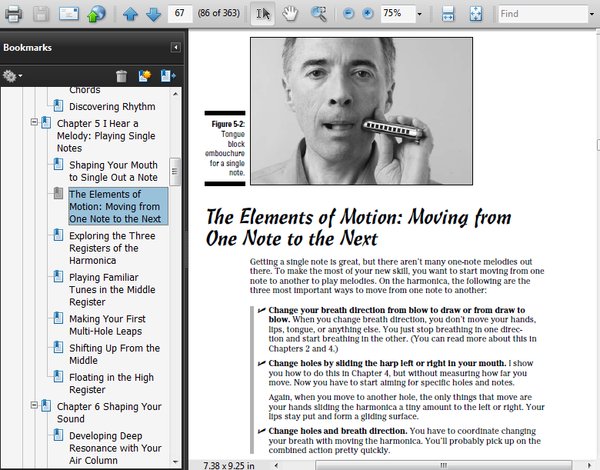Toggle fit-to-width scrolling mode
Image resolution: width=600 pixels, height=470 pixels.
[x=449, y=14]
